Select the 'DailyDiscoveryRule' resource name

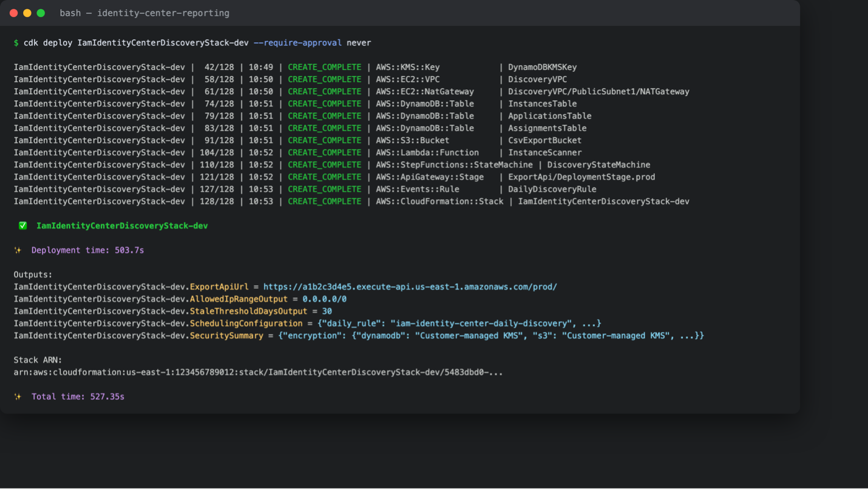[x=552, y=189]
